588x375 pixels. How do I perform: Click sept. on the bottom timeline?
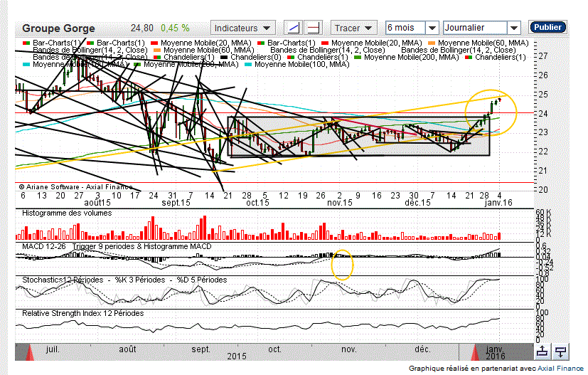tap(201, 349)
